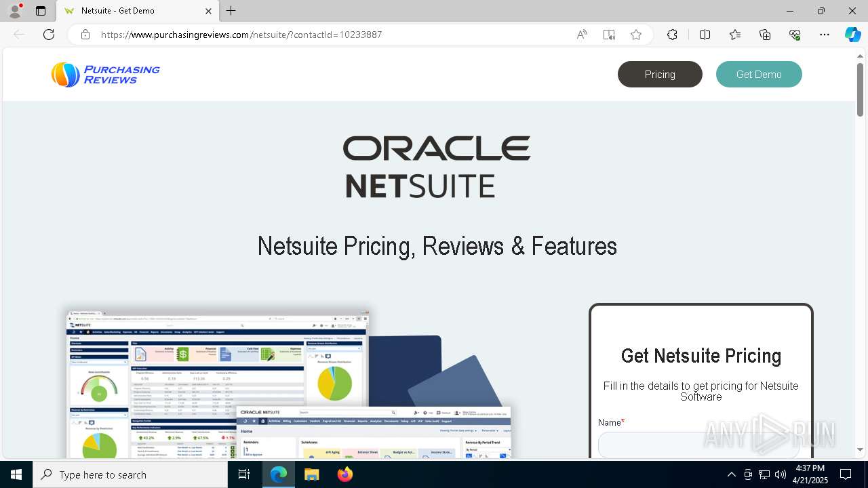Refresh the current page

click(x=49, y=35)
